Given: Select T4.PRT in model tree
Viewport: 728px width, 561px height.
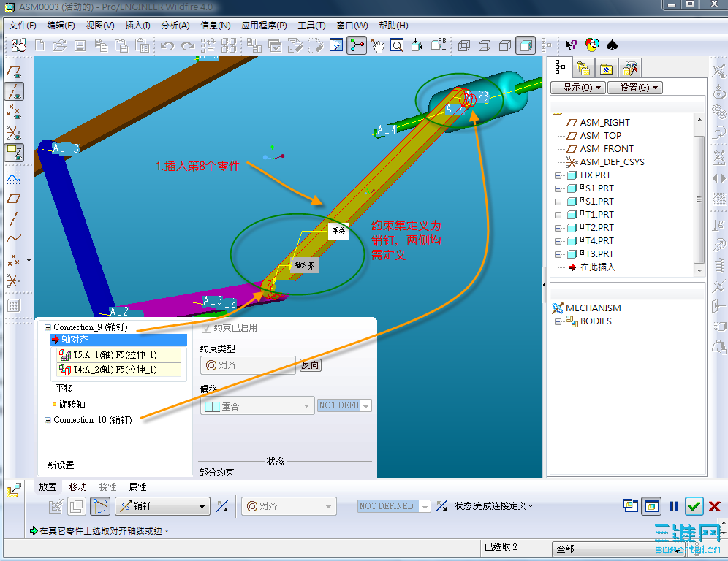Looking at the screenshot, I should [x=599, y=241].
